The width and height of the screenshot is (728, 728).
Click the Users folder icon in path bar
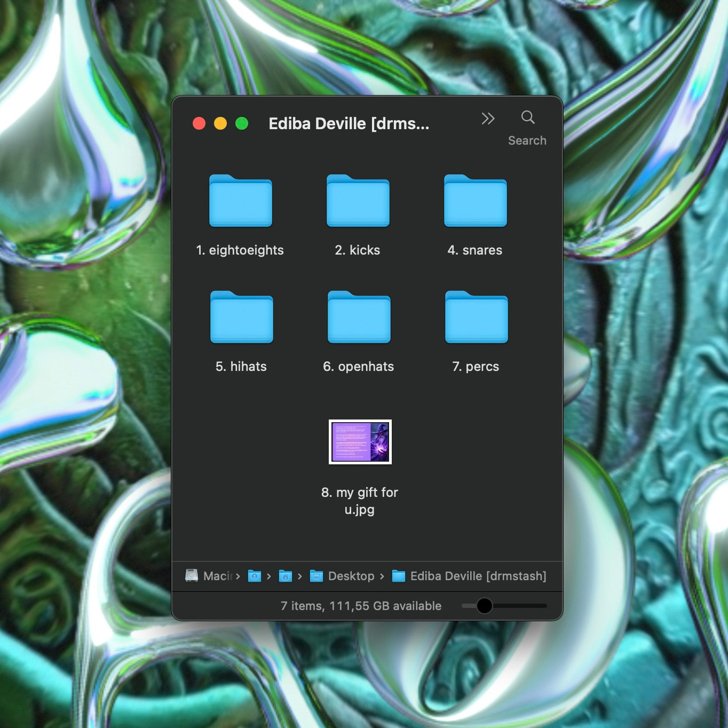tap(255, 576)
